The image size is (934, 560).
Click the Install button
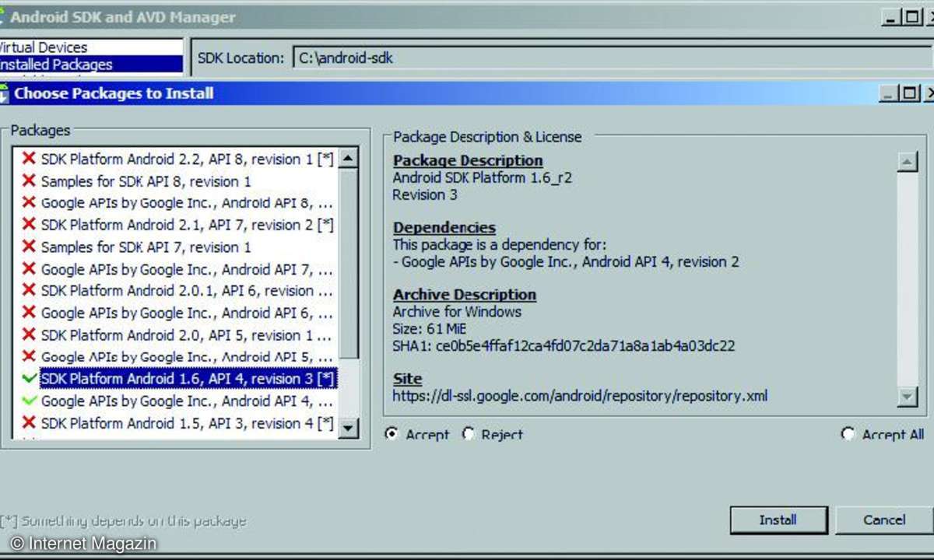[778, 520]
